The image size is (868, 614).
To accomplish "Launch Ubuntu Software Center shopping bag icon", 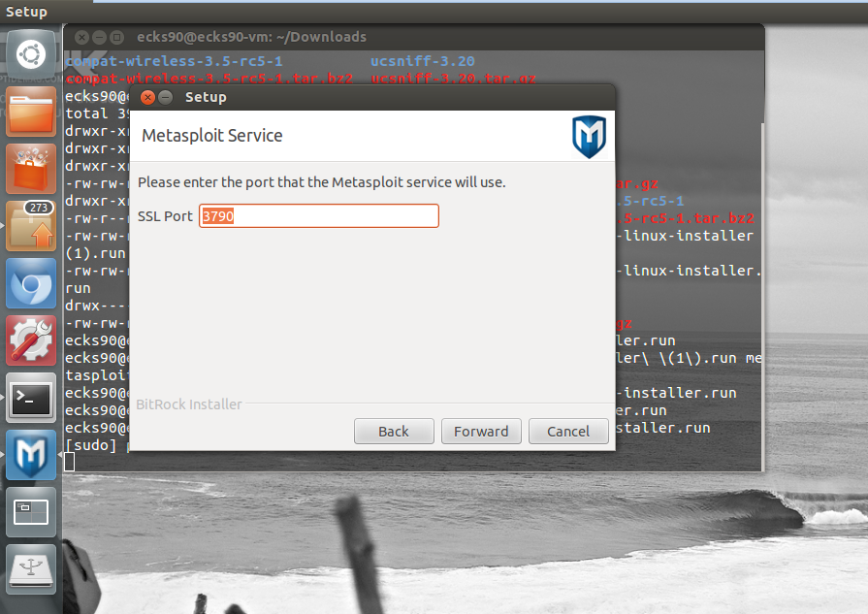I will tap(31, 169).
